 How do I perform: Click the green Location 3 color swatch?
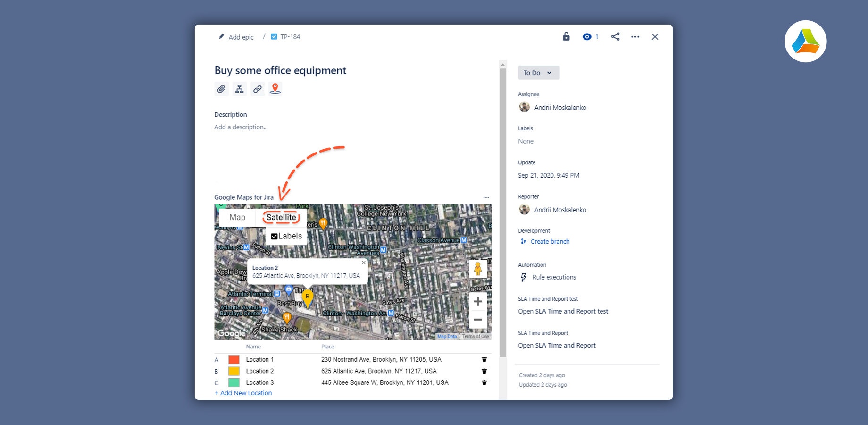point(234,383)
